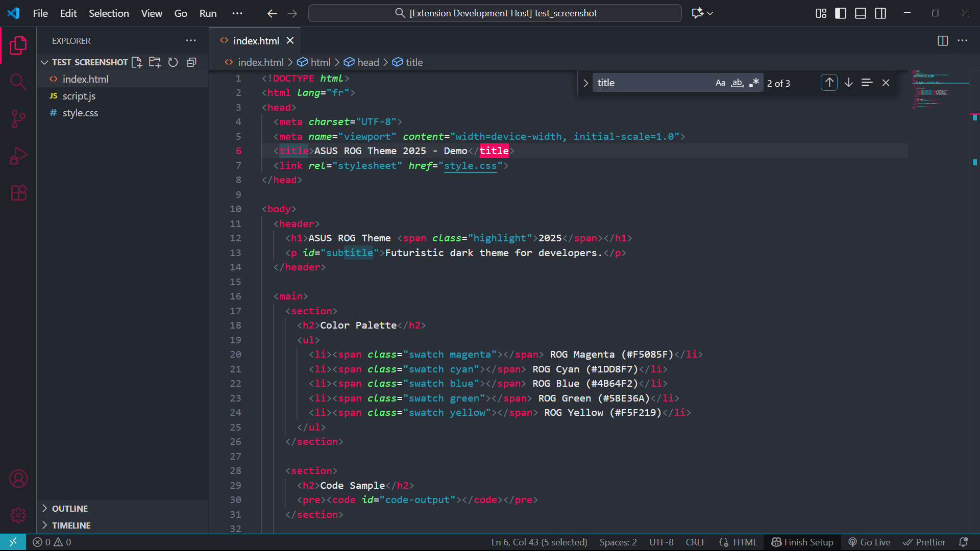The image size is (980, 551).
Task: Open the Selection menu
Action: tap(109, 13)
